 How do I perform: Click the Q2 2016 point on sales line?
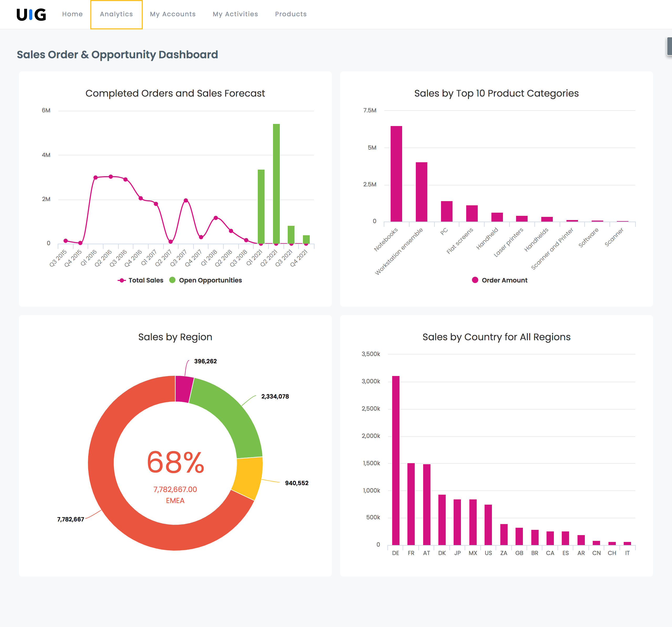(x=111, y=176)
